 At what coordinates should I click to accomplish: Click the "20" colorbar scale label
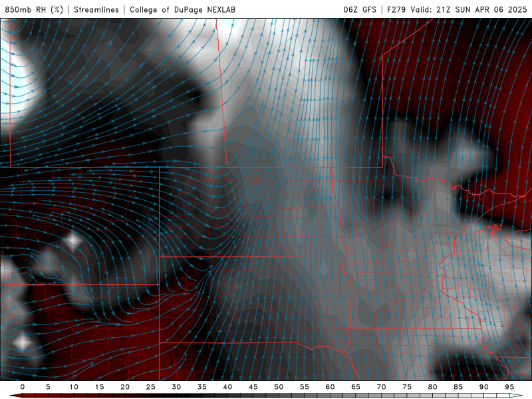[x=125, y=387]
